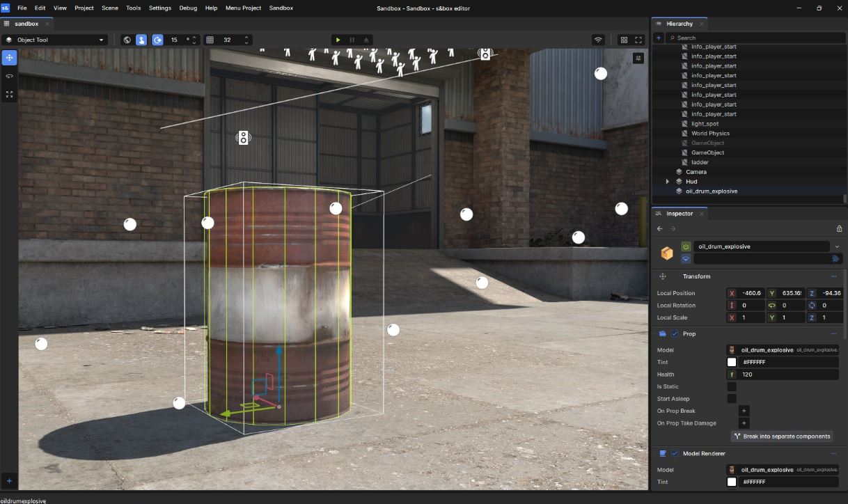Viewport: 848px width, 504px height.
Task: Expand the Hud item in Hierarchy
Action: (668, 182)
